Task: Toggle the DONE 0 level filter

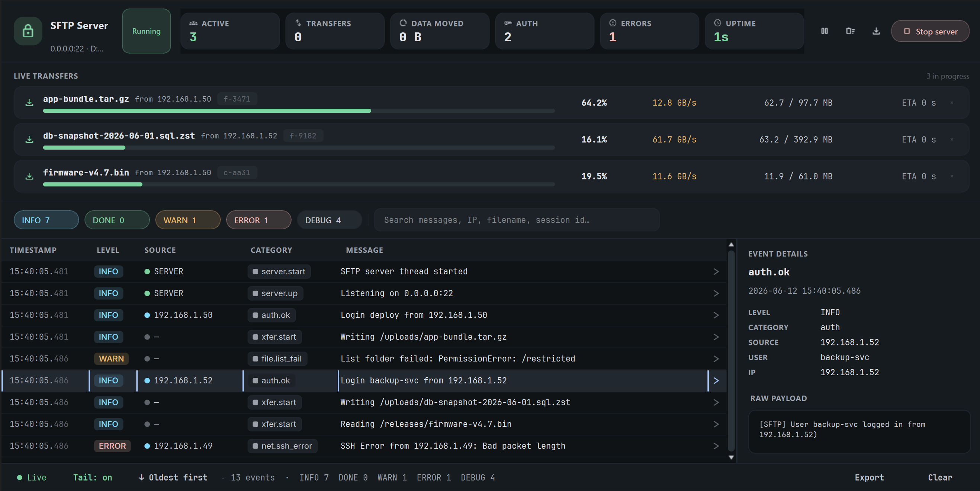Action: click(117, 220)
